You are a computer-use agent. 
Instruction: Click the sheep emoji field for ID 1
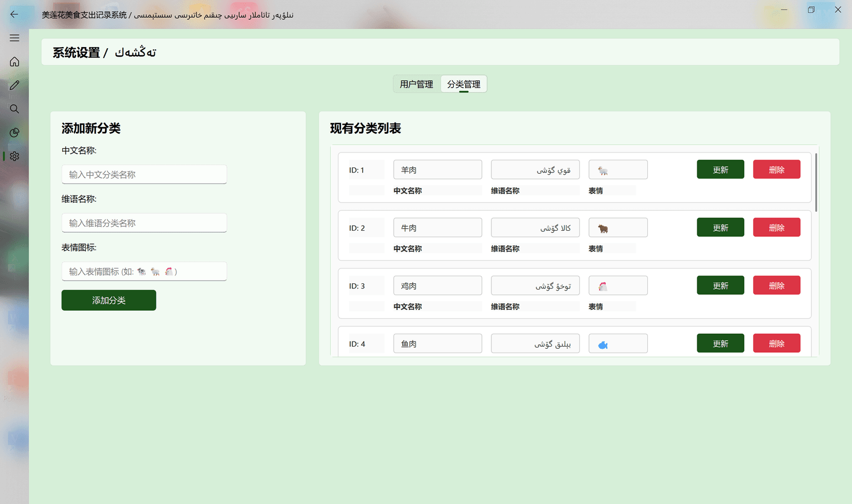coord(618,170)
